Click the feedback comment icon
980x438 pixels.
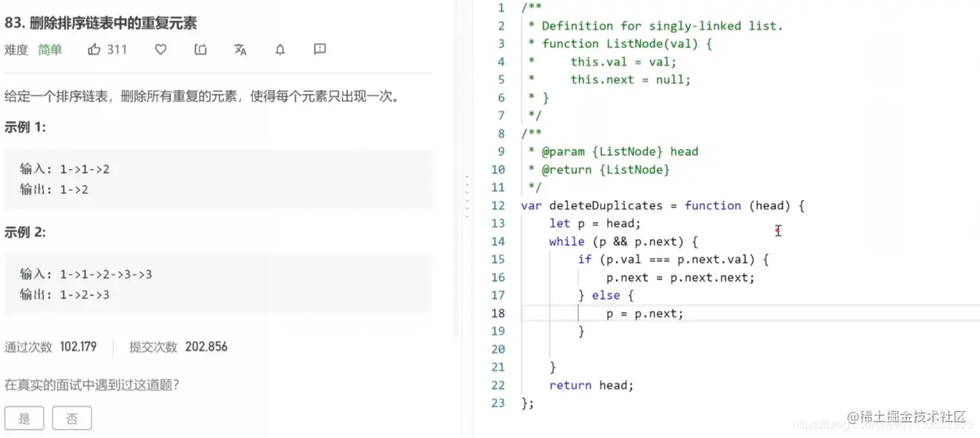click(320, 50)
